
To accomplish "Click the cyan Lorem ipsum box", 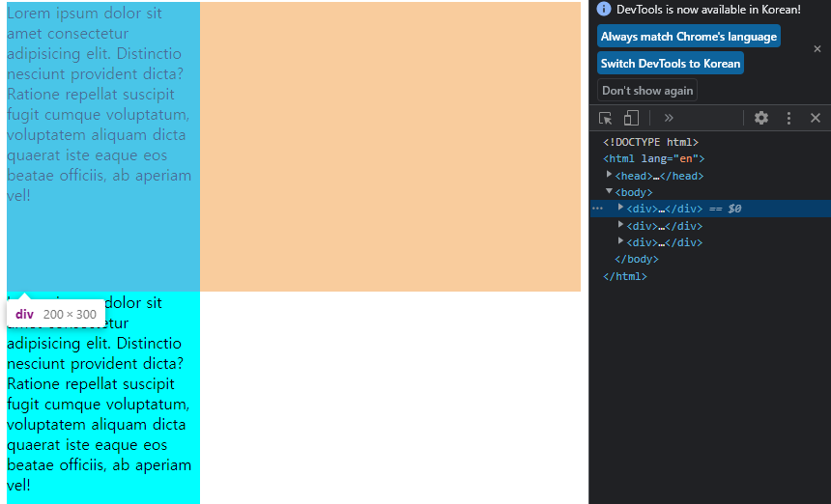I will [x=103, y=398].
